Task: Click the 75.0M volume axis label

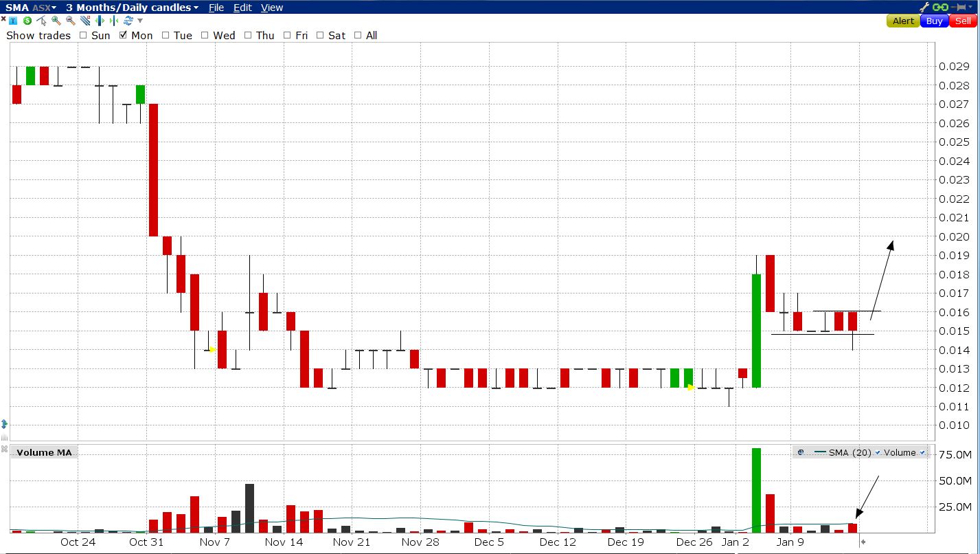Action: (955, 454)
